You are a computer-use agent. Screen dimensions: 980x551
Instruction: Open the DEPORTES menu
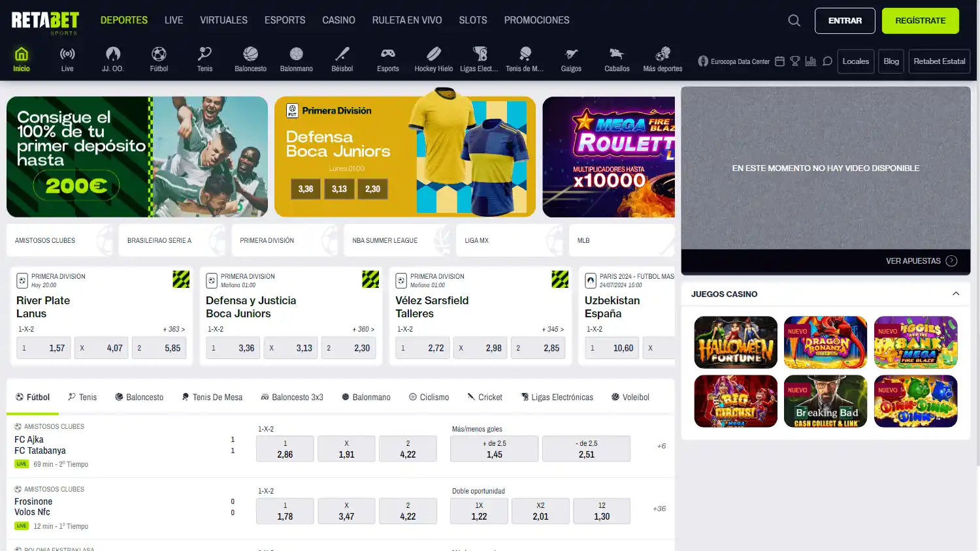point(124,20)
